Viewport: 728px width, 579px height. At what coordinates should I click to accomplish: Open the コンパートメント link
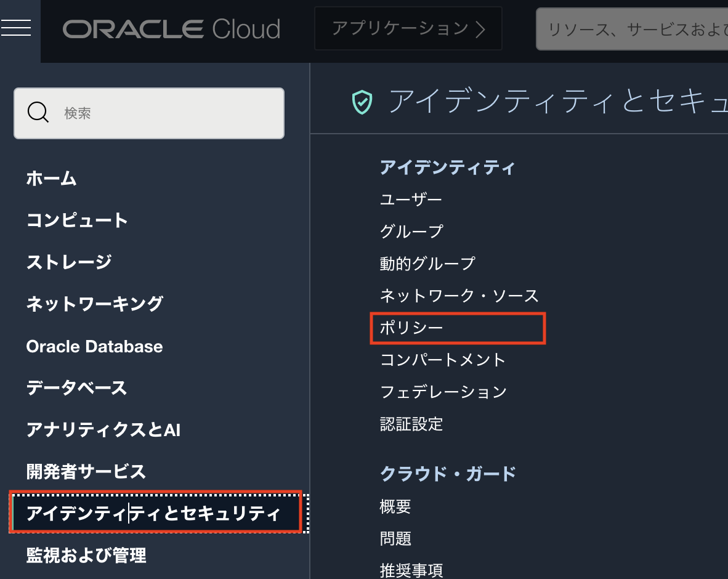(443, 360)
